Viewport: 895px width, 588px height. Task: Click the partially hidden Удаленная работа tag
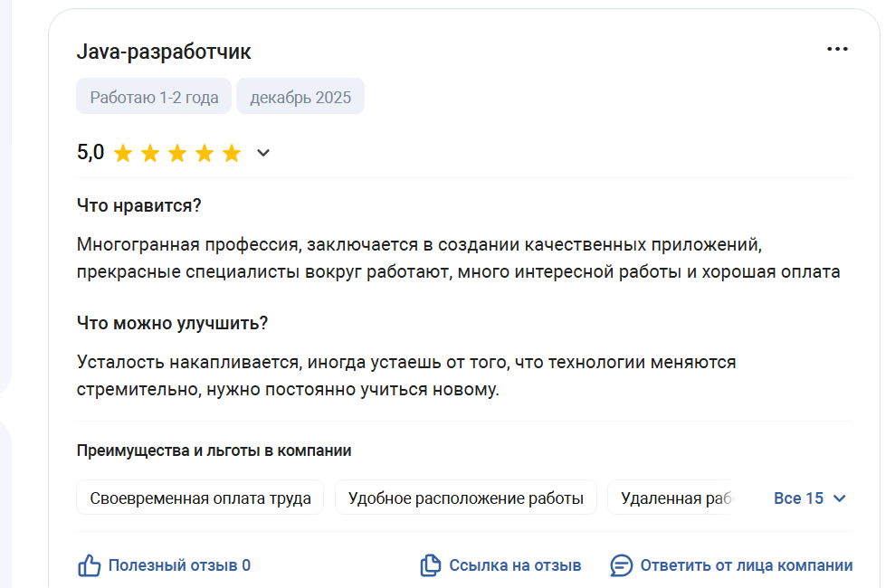(671, 498)
